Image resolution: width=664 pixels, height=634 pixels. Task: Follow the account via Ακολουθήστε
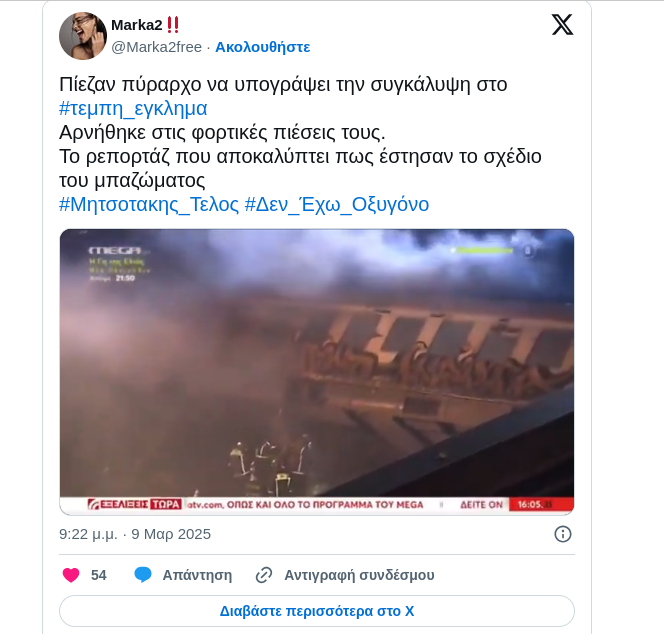263,47
